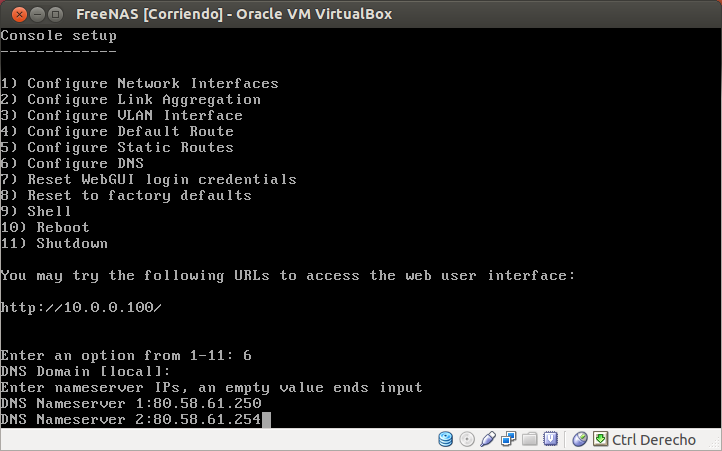Screen dimensions: 722x451
Task: Maximize the FreeNAS VirtualBox window
Action: click(x=55, y=15)
